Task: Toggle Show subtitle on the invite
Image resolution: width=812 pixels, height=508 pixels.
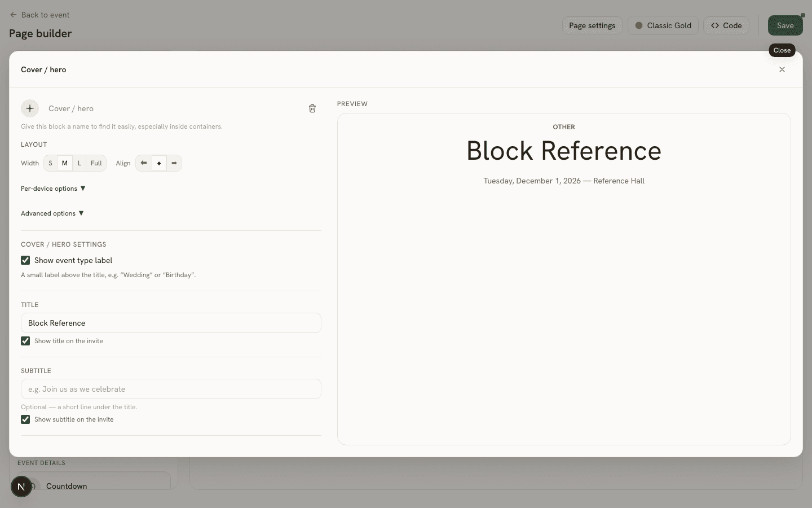Action: click(x=25, y=419)
